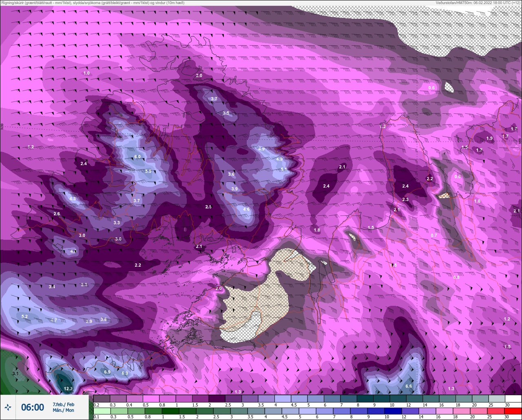Screen dimensions: 522x420
Task: Select the white swatch labeled 30 in top legend row
Action: click(513, 398)
